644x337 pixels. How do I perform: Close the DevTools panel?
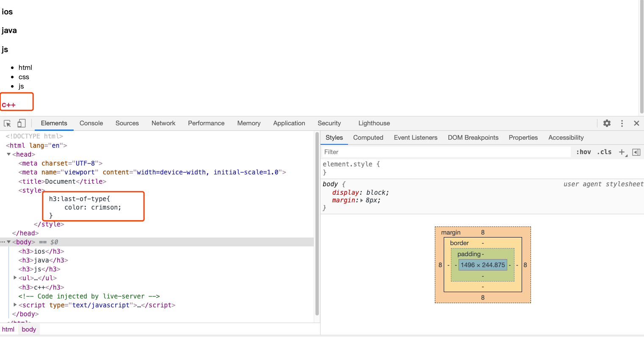(x=636, y=123)
